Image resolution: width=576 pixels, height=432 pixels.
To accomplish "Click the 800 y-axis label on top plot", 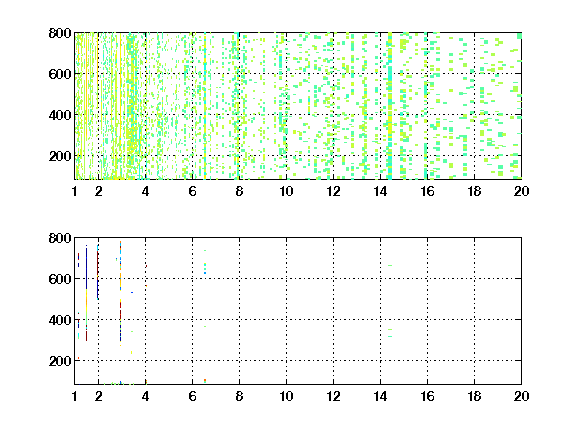I will click(60, 33).
